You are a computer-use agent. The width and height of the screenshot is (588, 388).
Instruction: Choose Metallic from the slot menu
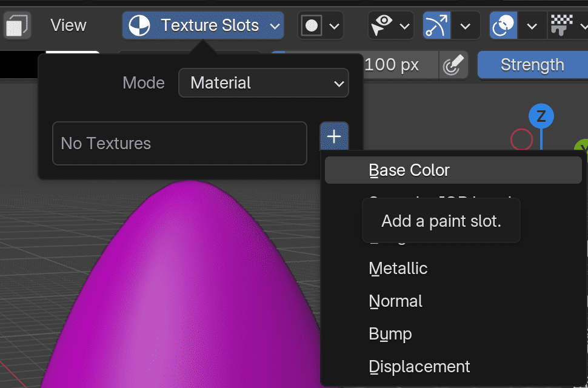click(453, 269)
